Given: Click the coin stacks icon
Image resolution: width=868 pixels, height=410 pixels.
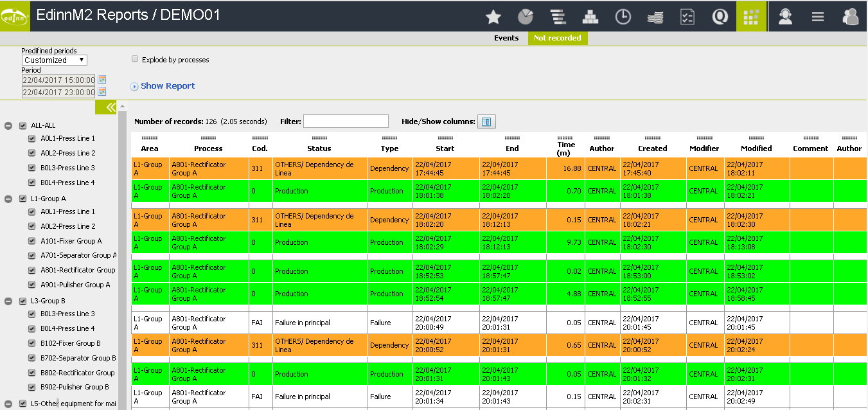Looking at the screenshot, I should point(655,17).
